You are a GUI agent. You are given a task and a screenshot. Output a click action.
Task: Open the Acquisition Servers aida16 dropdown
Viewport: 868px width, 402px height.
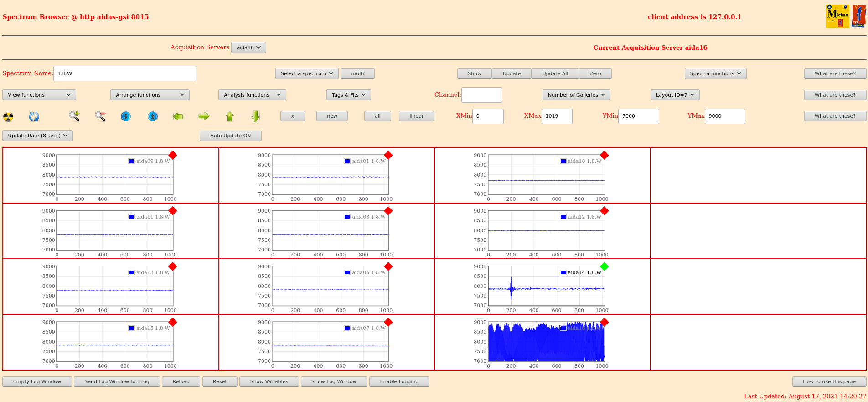248,47
